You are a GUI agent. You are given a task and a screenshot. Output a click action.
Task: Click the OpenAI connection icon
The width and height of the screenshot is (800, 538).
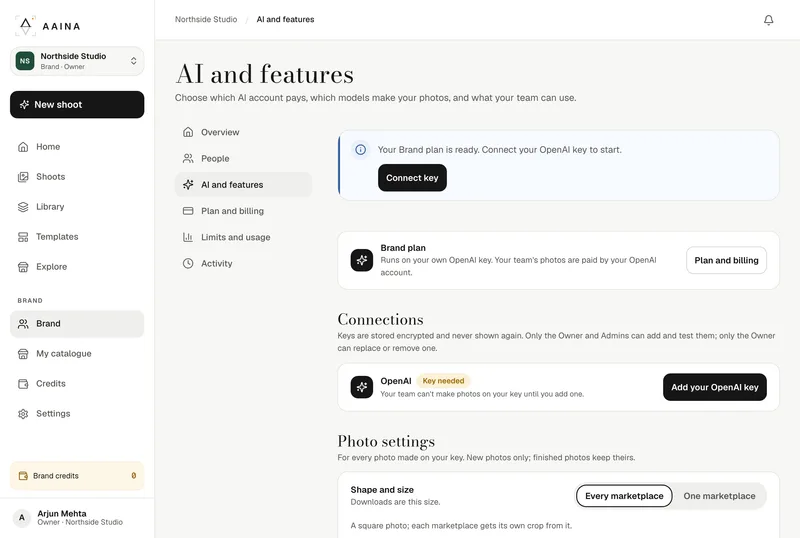click(362, 387)
